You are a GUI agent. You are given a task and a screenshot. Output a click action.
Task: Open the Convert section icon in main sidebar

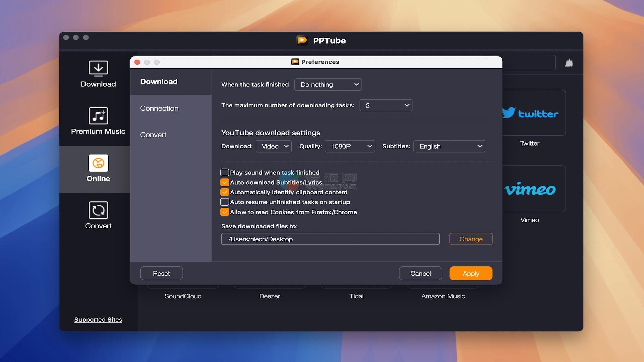coord(98,210)
